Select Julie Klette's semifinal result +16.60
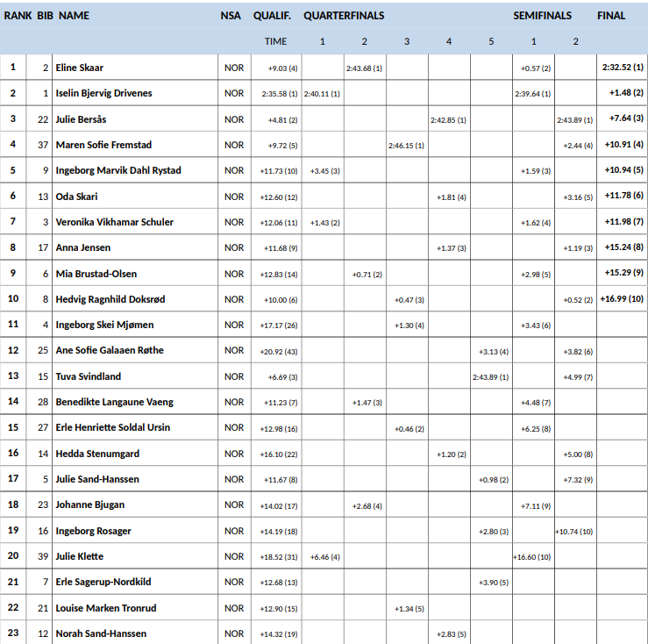 click(532, 557)
